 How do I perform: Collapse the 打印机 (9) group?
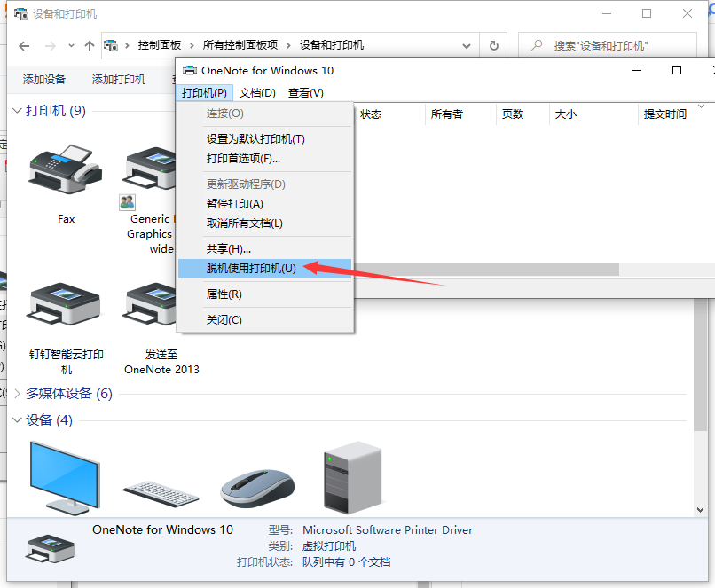(x=18, y=110)
